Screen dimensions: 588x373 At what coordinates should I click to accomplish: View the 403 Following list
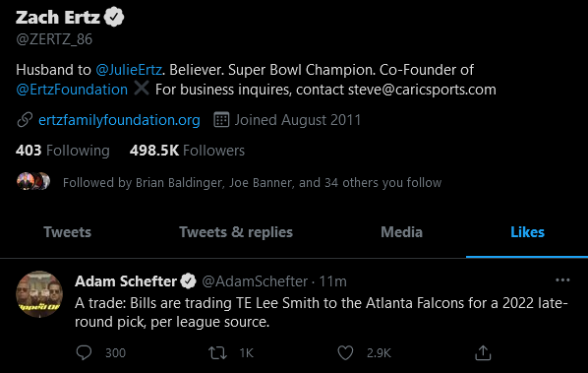click(x=63, y=151)
